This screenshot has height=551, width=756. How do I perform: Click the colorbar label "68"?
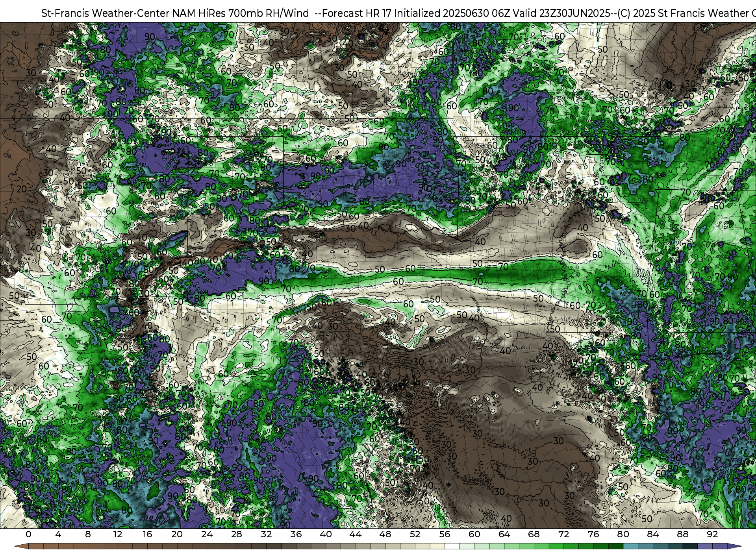click(534, 534)
